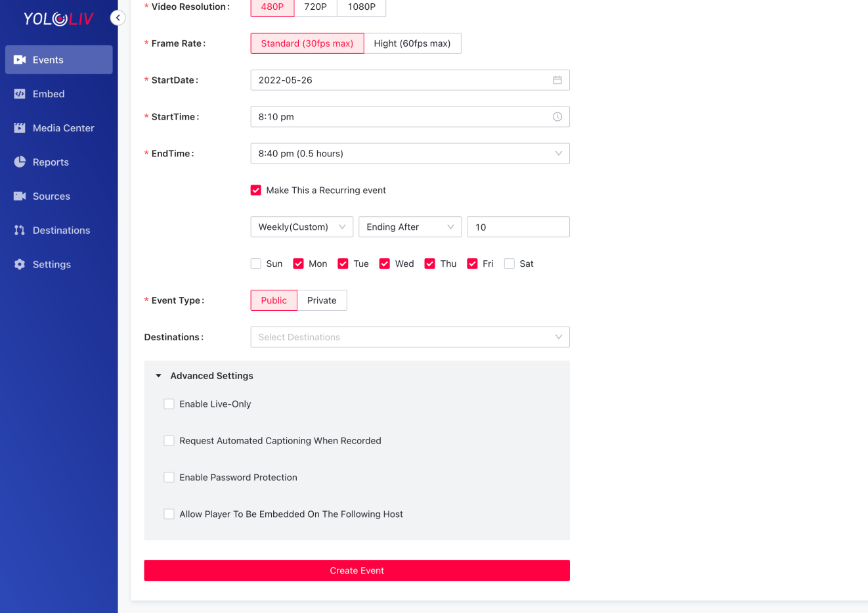Open the EndTime dropdown

(410, 154)
